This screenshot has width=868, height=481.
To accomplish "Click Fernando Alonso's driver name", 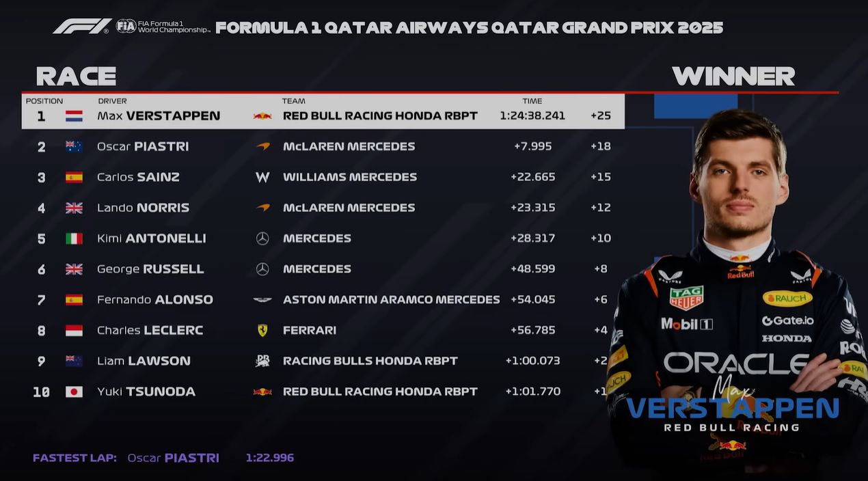I will tap(155, 300).
